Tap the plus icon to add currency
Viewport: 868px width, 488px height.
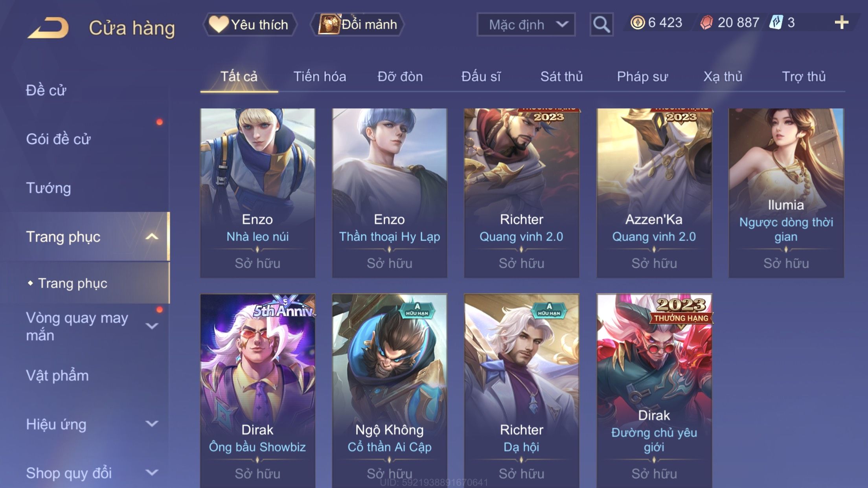coord(841,23)
